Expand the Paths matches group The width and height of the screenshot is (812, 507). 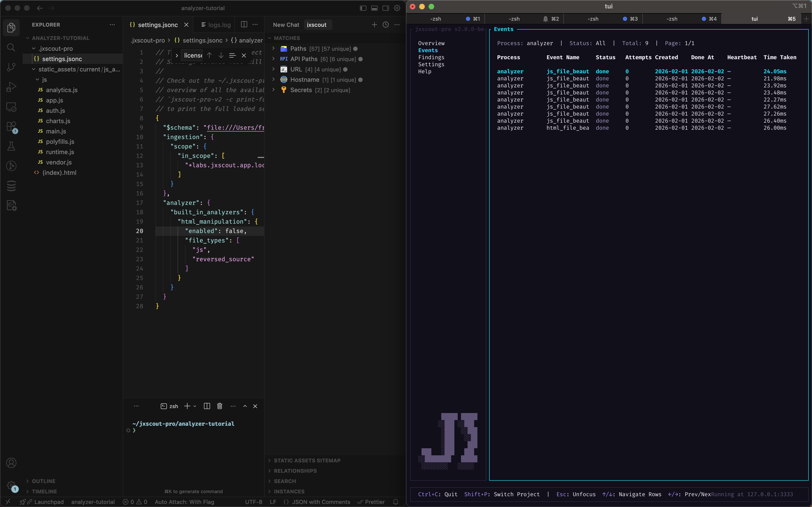tap(273, 49)
